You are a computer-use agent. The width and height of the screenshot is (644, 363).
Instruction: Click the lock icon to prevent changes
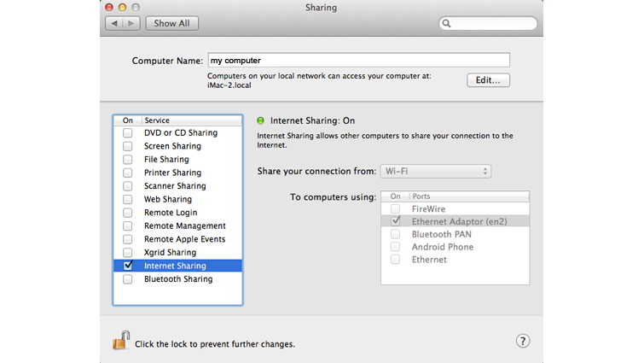click(x=120, y=341)
